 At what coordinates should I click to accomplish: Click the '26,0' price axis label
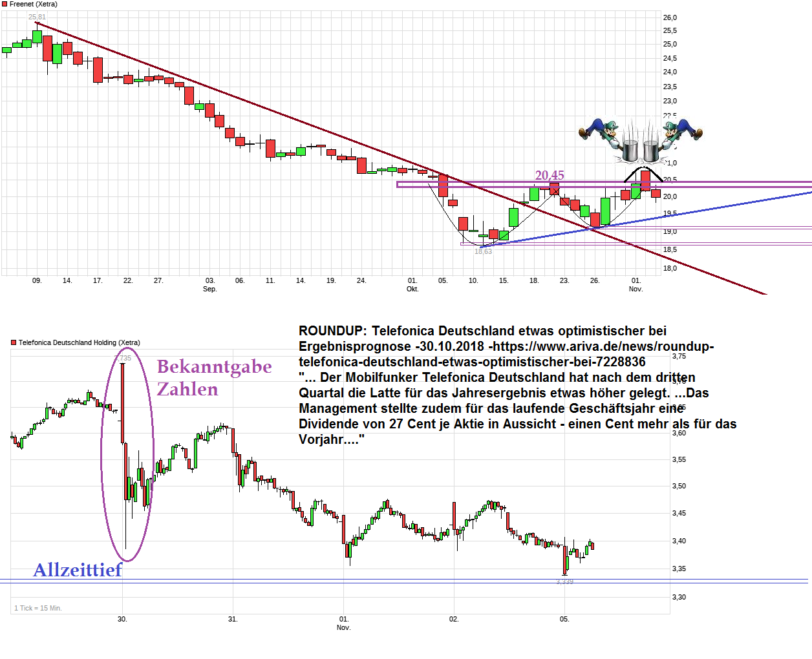pos(670,17)
